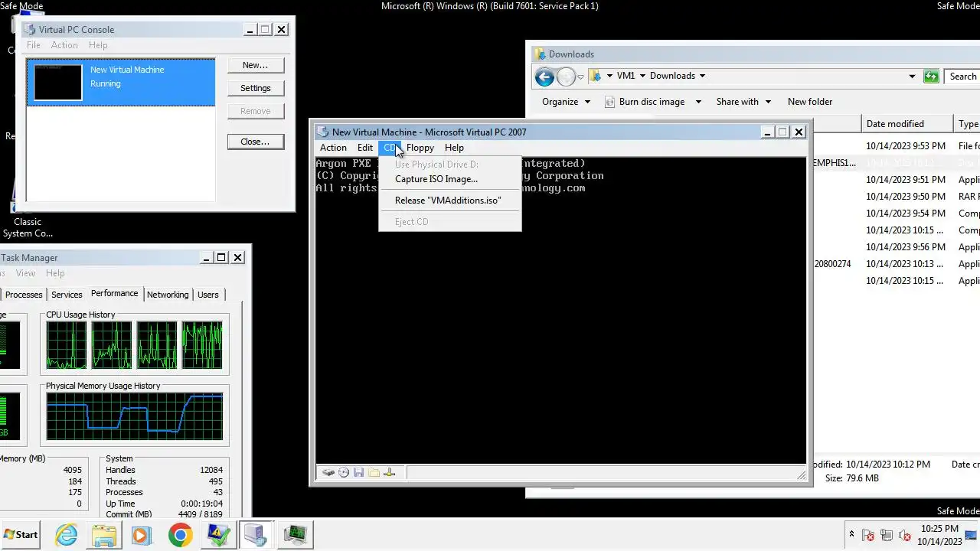The height and width of the screenshot is (551, 980).
Task: Open the Floppy menu in Virtual PC
Action: tap(420, 148)
